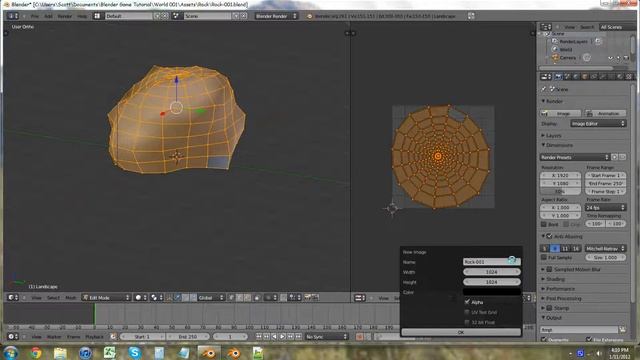Click the timeline Start frame field
This screenshot has height=360, width=640.
point(142,337)
